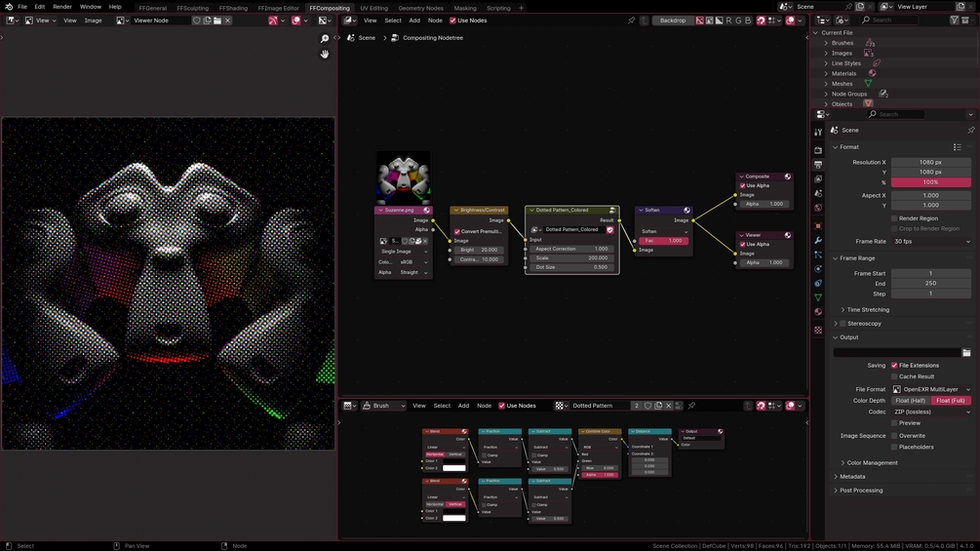
Task: Enable the Render Region checkbox
Action: (894, 218)
